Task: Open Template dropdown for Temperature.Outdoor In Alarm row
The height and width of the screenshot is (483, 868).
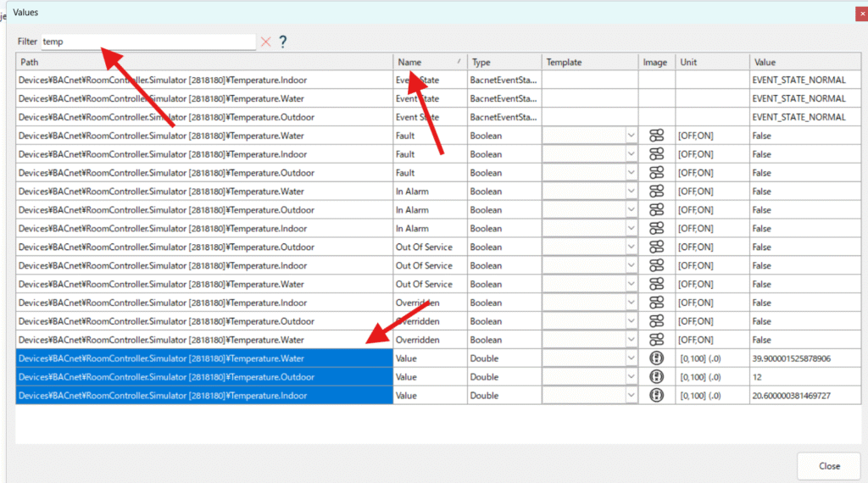Action: point(631,209)
